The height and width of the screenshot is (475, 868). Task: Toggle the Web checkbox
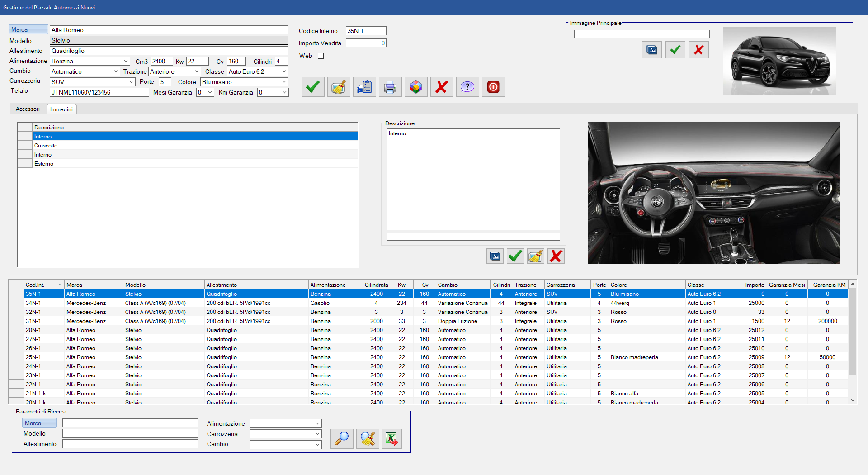[321, 56]
